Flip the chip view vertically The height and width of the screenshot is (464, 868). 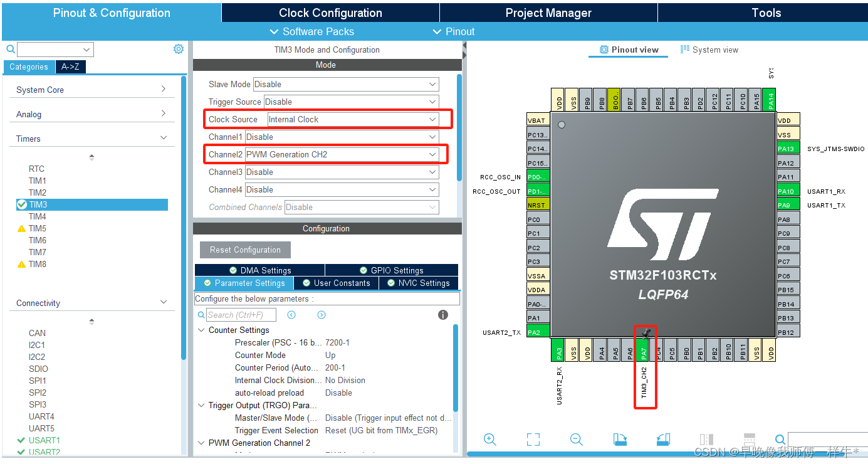coord(749,440)
